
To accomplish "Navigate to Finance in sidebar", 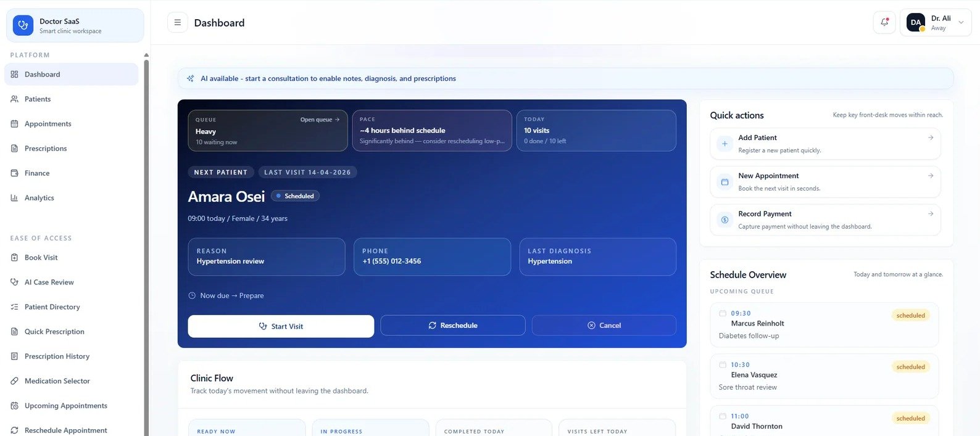I will (72, 173).
